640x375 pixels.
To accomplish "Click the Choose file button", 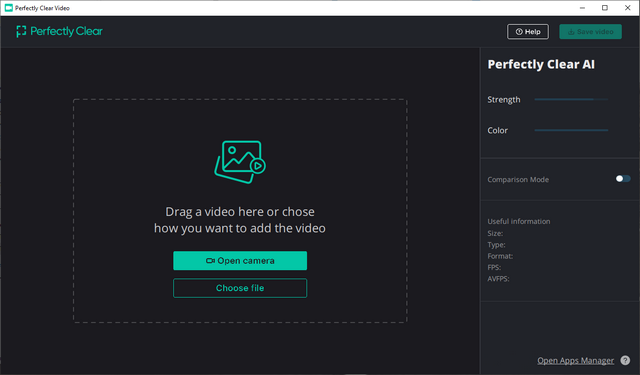I will pyautogui.click(x=240, y=288).
